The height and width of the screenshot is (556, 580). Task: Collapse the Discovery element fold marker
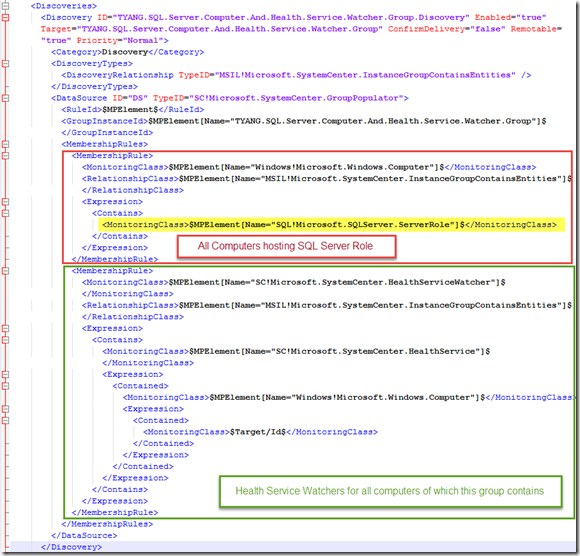(5, 17)
